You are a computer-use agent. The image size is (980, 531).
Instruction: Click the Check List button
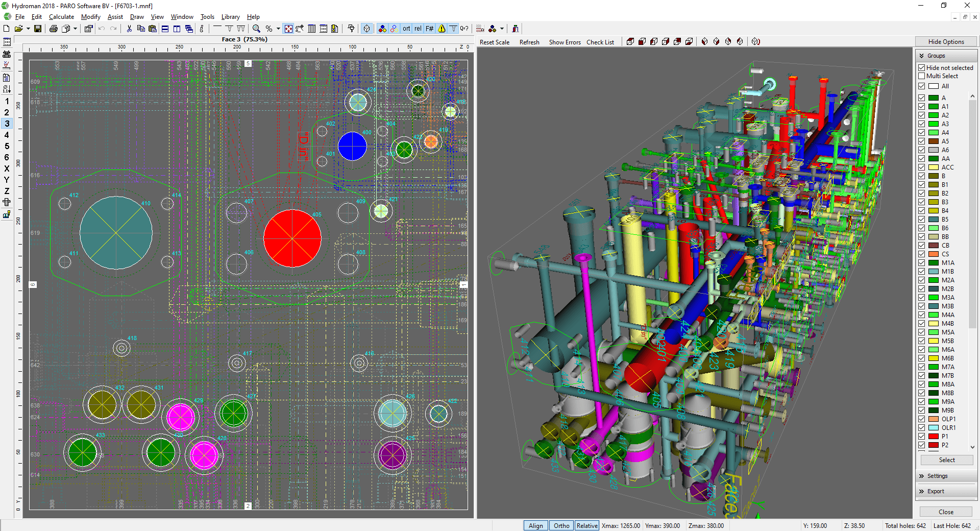(x=600, y=42)
